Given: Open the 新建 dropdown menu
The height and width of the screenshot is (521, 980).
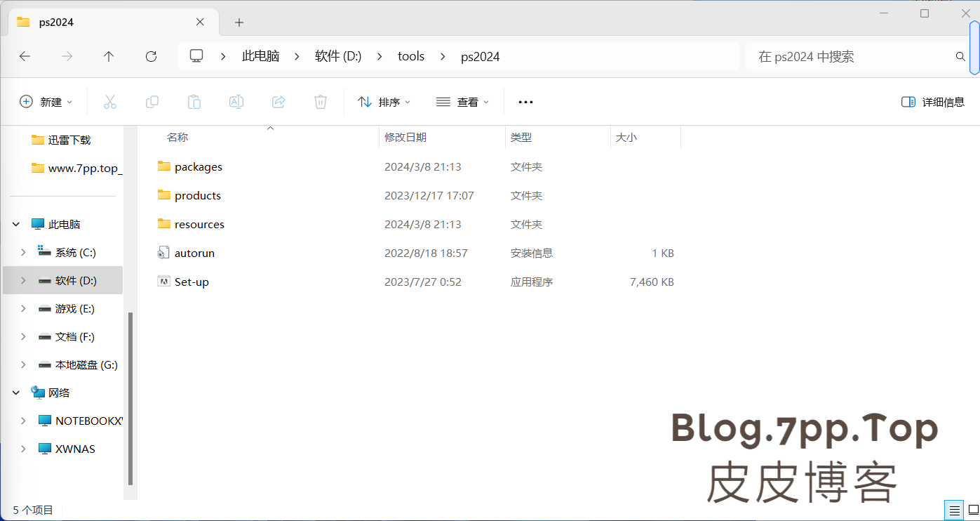Looking at the screenshot, I should [x=46, y=102].
